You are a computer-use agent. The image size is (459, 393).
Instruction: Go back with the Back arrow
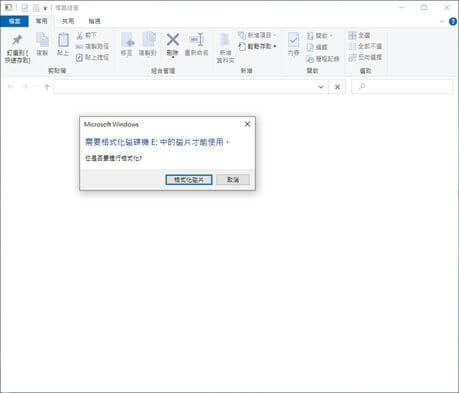click(x=11, y=87)
